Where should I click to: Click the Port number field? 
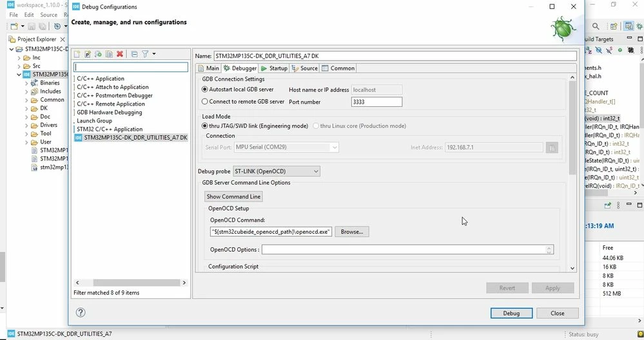[x=376, y=102]
